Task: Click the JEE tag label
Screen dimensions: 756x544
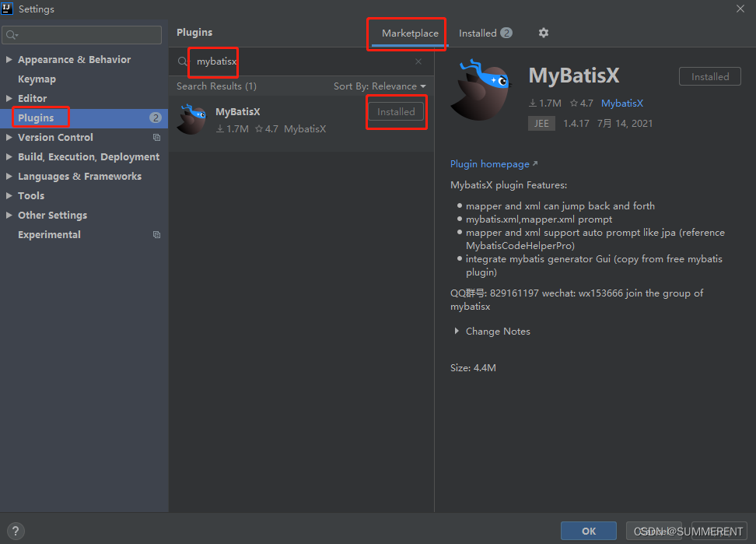Action: click(541, 124)
